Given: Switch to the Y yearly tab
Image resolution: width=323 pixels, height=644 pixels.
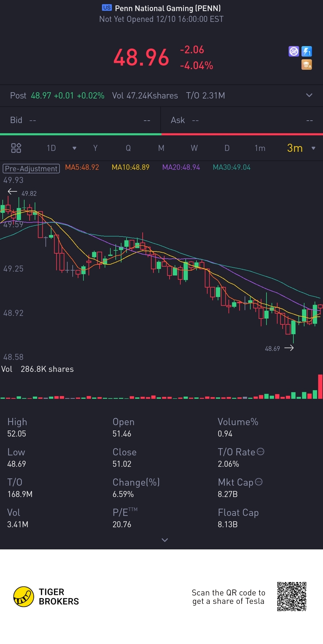Looking at the screenshot, I should click(95, 148).
